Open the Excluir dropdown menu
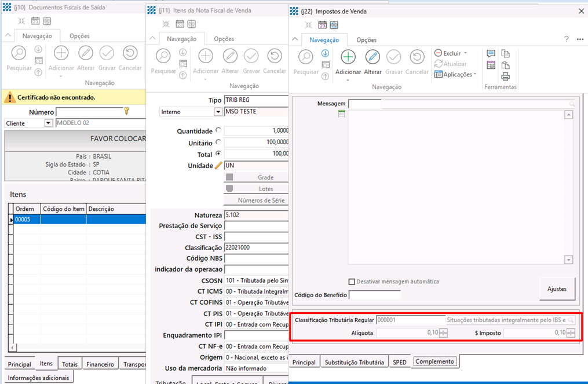Screen dimensions: 588x384 click(x=465, y=53)
